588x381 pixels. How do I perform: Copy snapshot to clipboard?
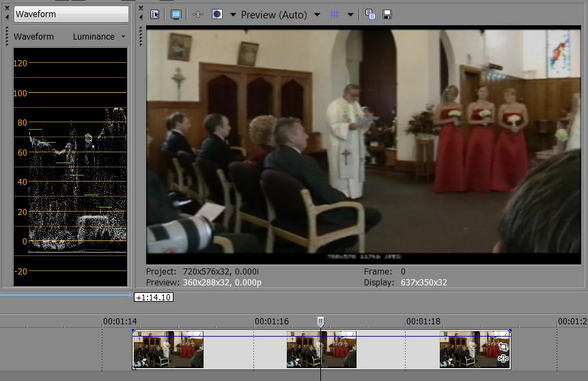pyautogui.click(x=370, y=14)
